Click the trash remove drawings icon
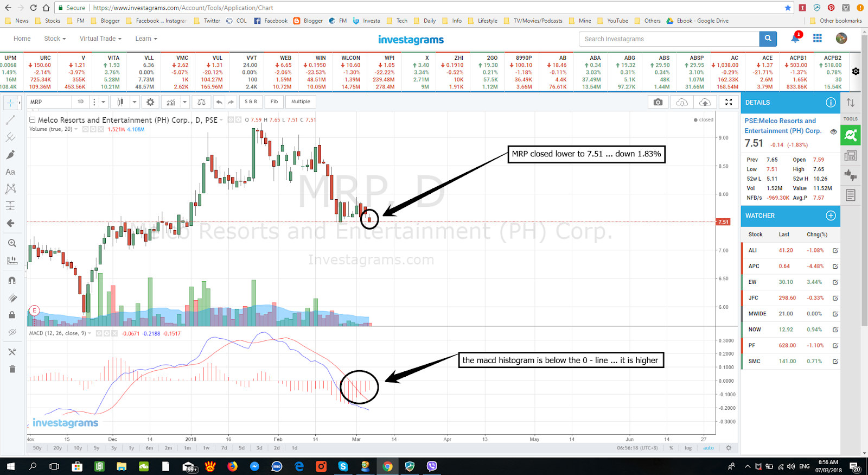 coord(12,369)
